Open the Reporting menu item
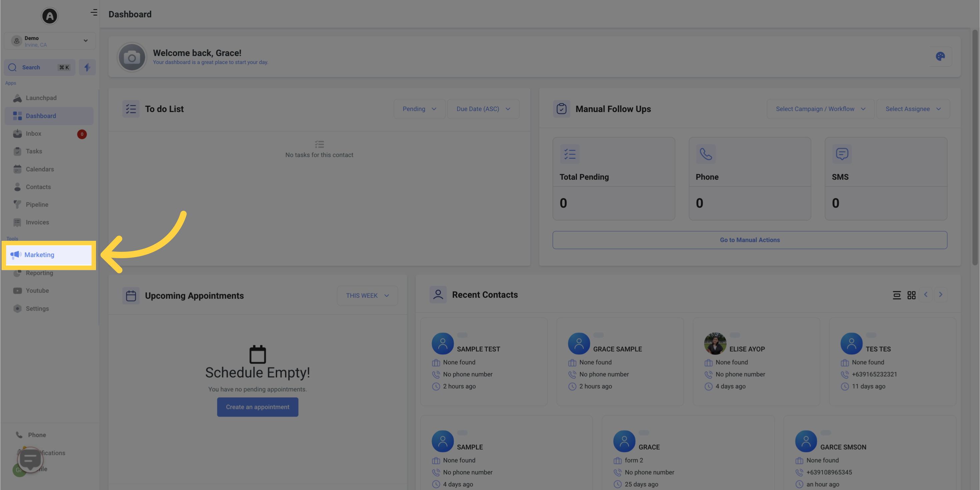Image resolution: width=980 pixels, height=490 pixels. [39, 273]
